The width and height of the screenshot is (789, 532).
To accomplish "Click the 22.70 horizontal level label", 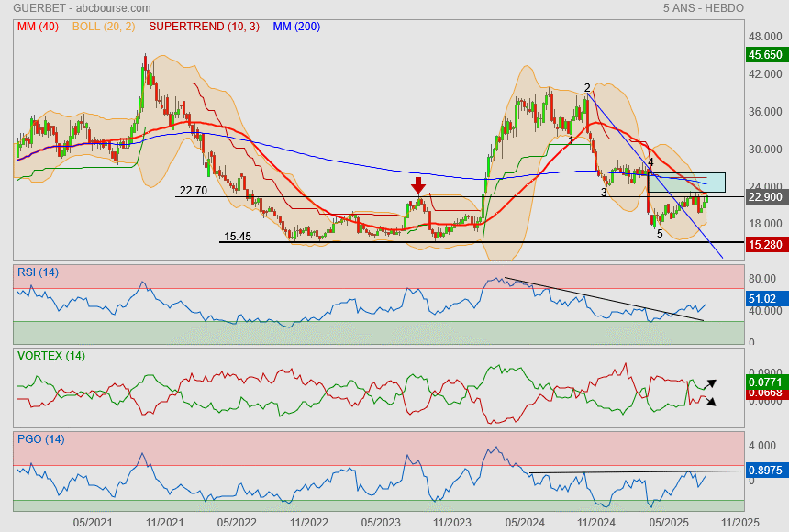I will (193, 191).
